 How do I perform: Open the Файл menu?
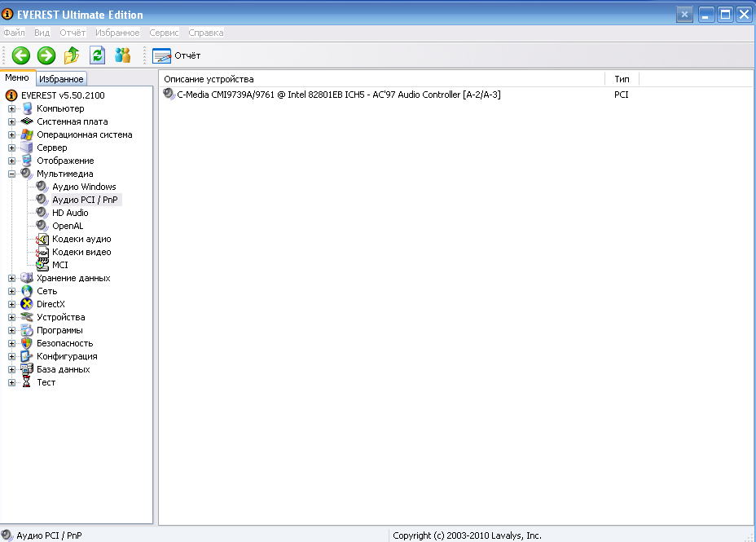click(14, 33)
